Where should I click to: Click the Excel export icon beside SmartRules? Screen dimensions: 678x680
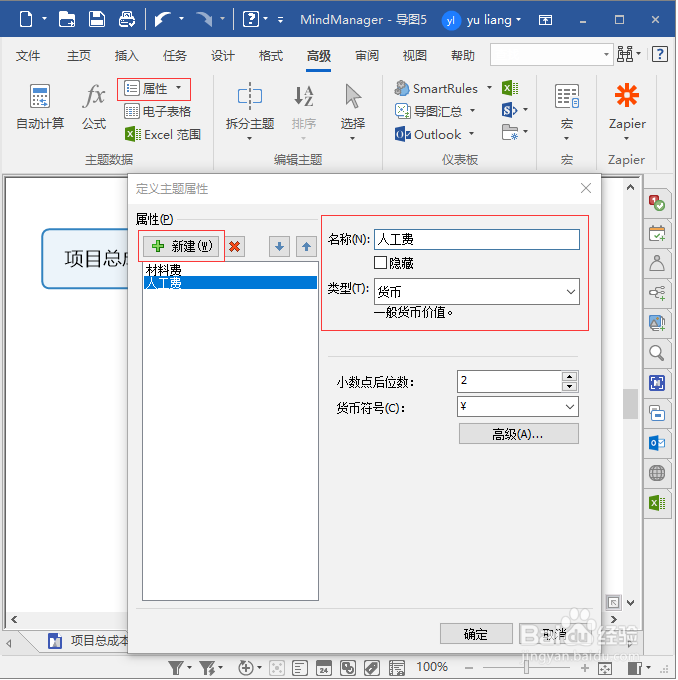510,88
